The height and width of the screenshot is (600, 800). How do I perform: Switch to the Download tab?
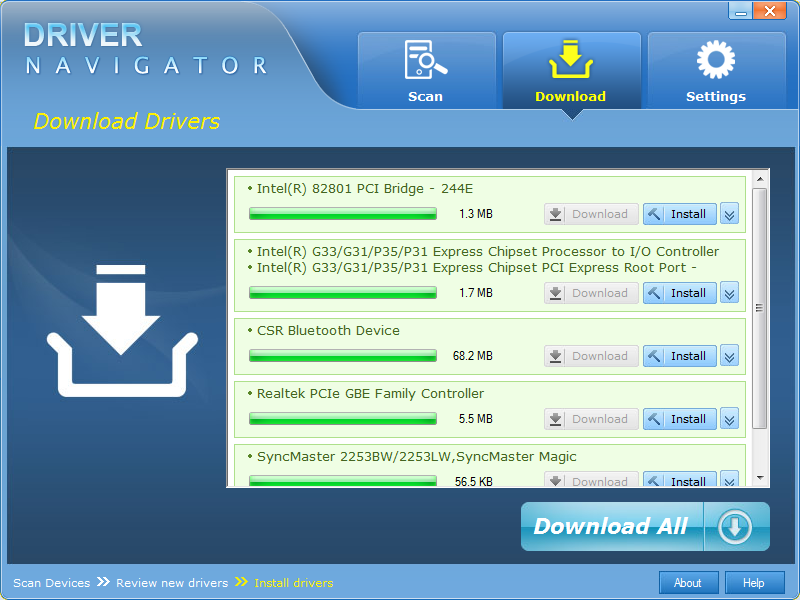coord(571,70)
